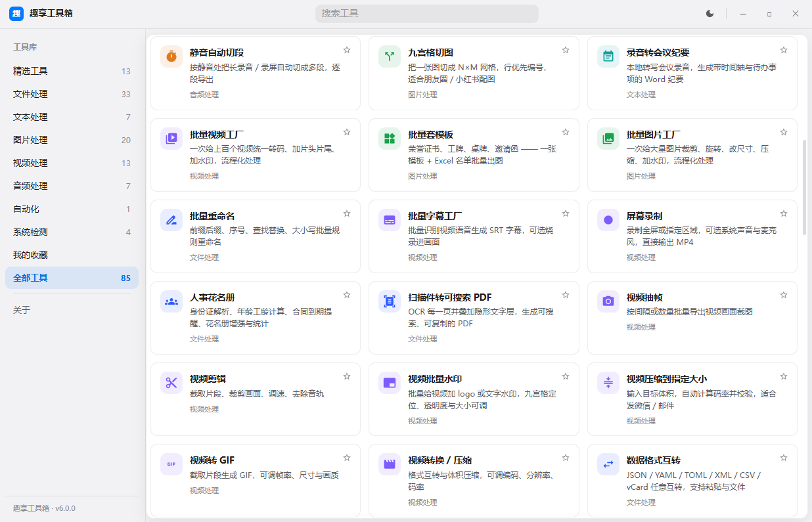
Task: Open the 批量图片工厂 image icon
Action: (x=608, y=139)
